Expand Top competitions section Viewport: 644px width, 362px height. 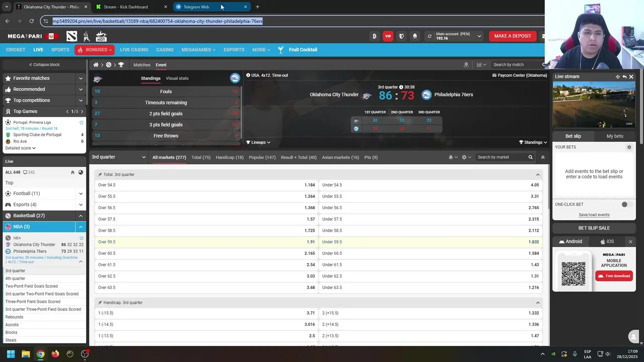click(x=80, y=101)
